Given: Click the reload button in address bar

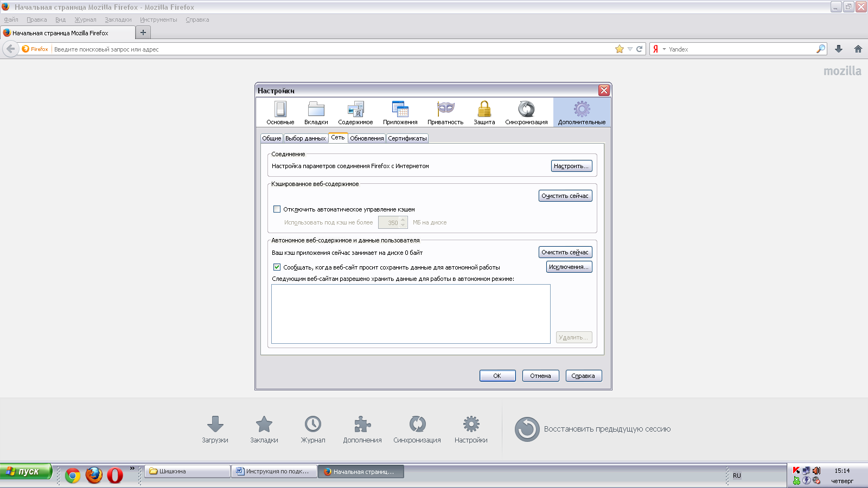Looking at the screenshot, I should pyautogui.click(x=639, y=49).
